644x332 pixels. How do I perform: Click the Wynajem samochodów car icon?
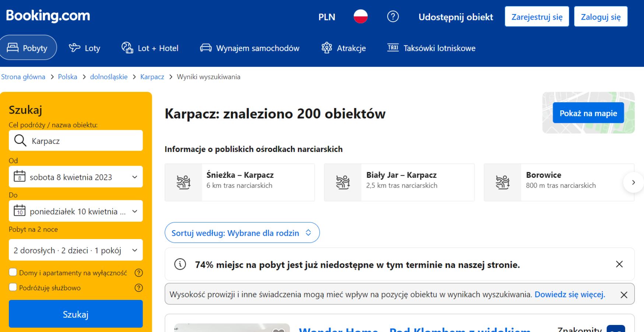(206, 48)
